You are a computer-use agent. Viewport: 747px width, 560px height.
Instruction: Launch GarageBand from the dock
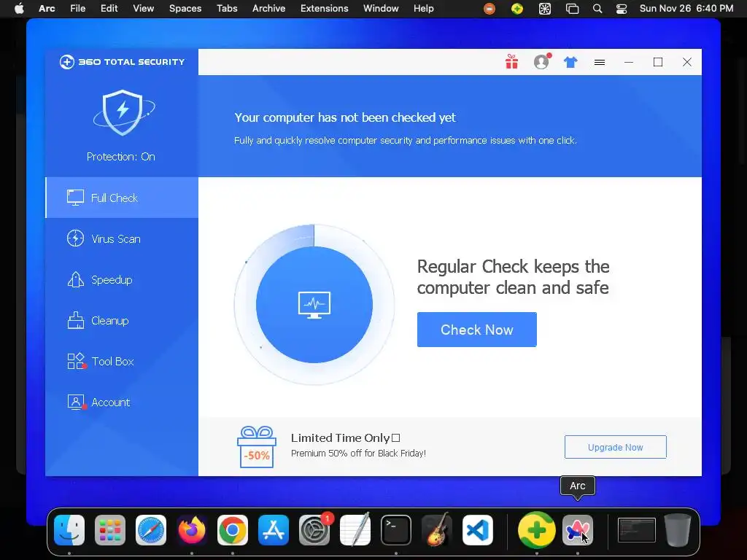(437, 530)
